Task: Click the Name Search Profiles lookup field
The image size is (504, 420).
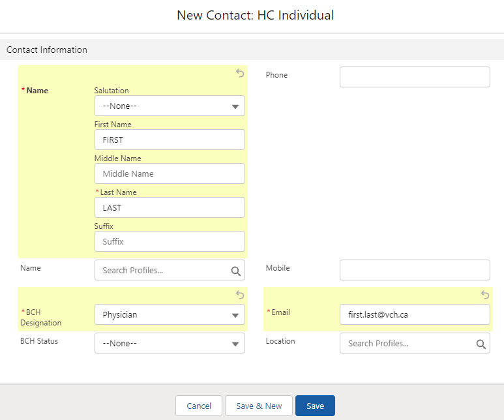Action: 170,270
